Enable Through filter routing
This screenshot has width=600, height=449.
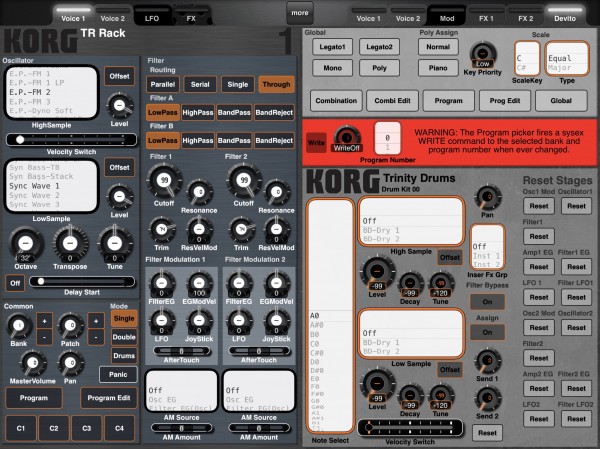point(276,85)
